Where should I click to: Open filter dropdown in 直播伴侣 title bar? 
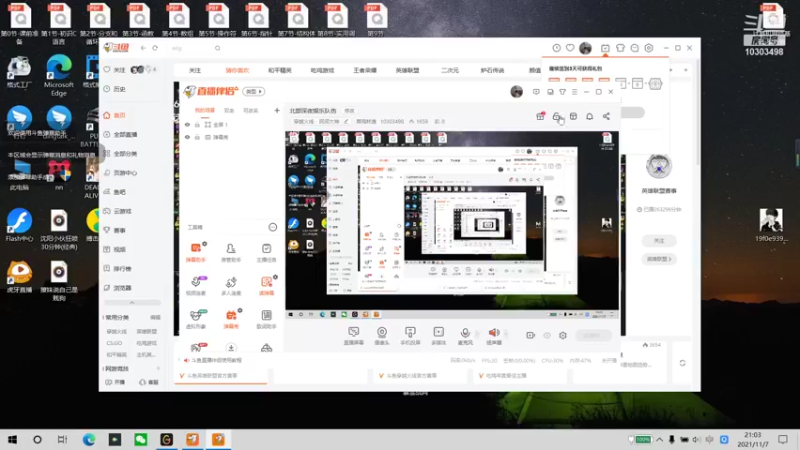(563, 92)
